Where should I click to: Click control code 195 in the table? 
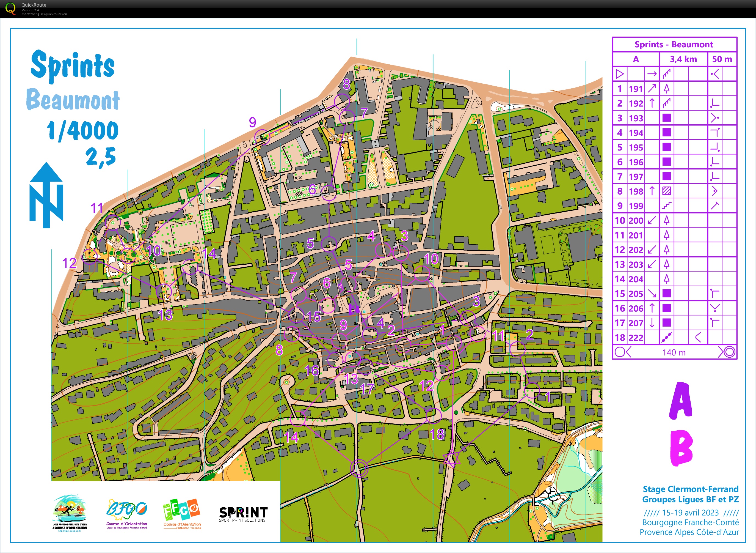[x=636, y=147]
